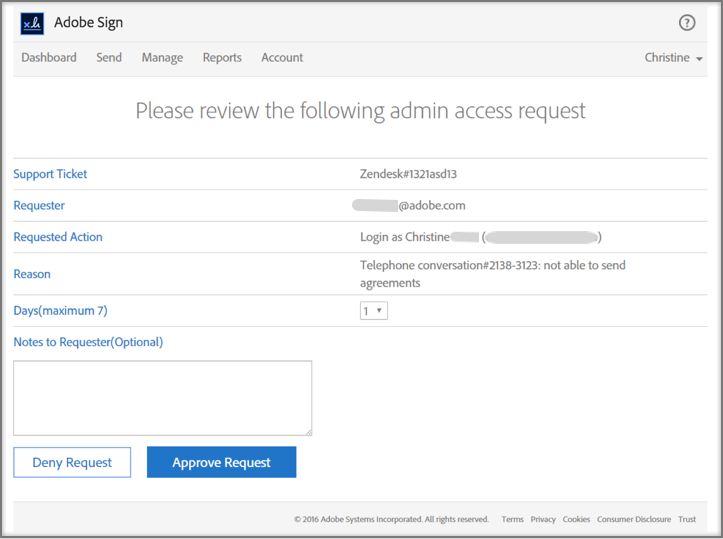Screen dimensions: 723x539
Task: Switch to the Manage tab
Action: (x=162, y=58)
